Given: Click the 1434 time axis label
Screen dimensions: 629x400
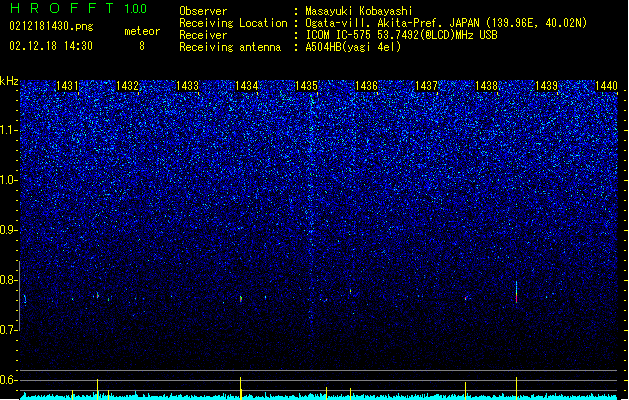Looking at the screenshot, I should pyautogui.click(x=246, y=86).
